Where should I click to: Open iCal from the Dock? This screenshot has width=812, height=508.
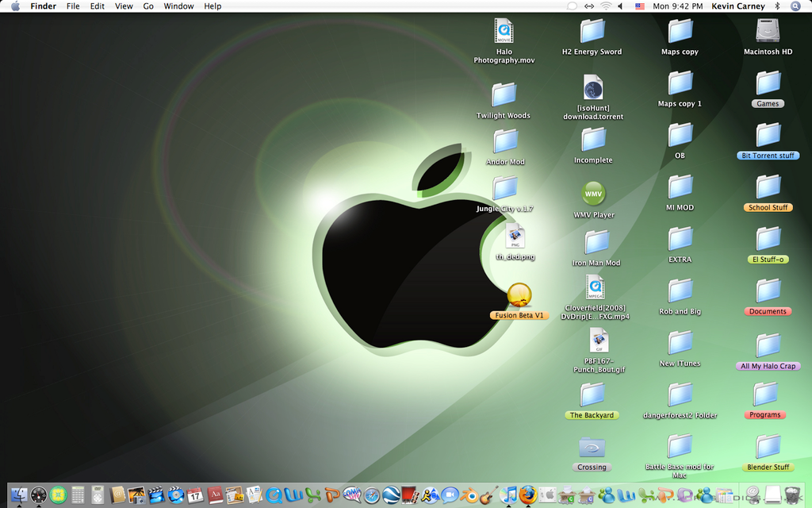click(195, 495)
